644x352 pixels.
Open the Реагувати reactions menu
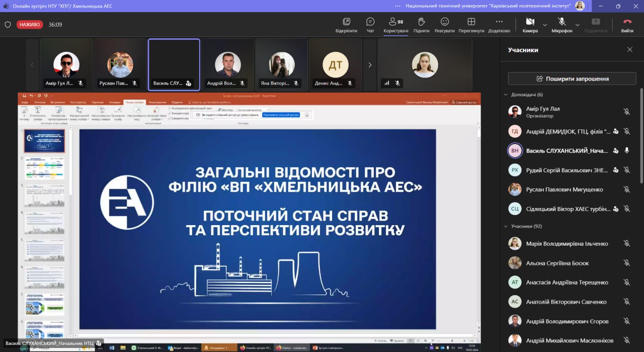[444, 24]
